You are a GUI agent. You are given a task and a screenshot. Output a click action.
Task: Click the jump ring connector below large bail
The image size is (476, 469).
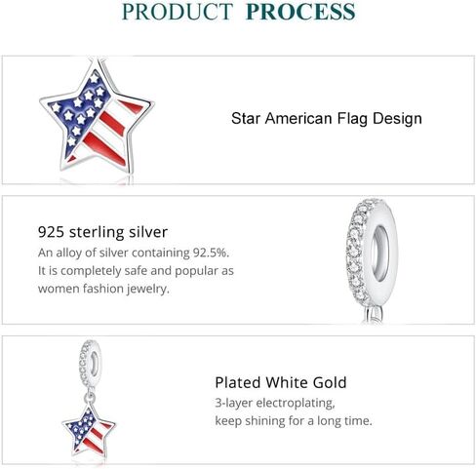[375, 314]
